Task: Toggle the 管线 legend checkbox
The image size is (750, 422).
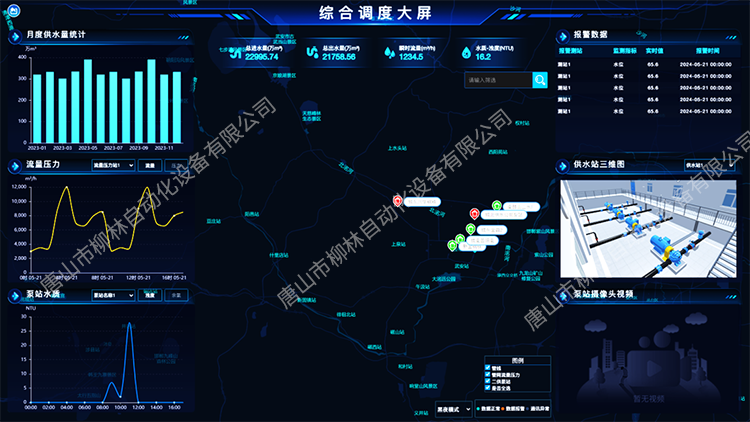Action: pyautogui.click(x=487, y=368)
